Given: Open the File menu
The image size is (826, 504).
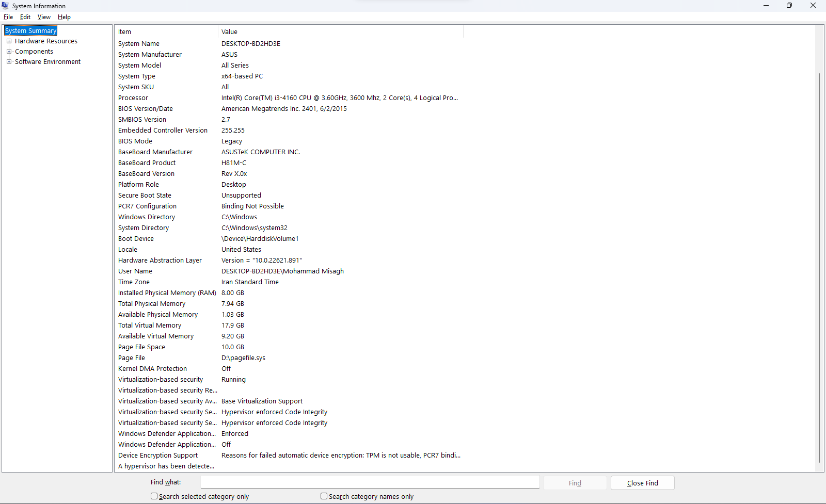Looking at the screenshot, I should (8, 17).
